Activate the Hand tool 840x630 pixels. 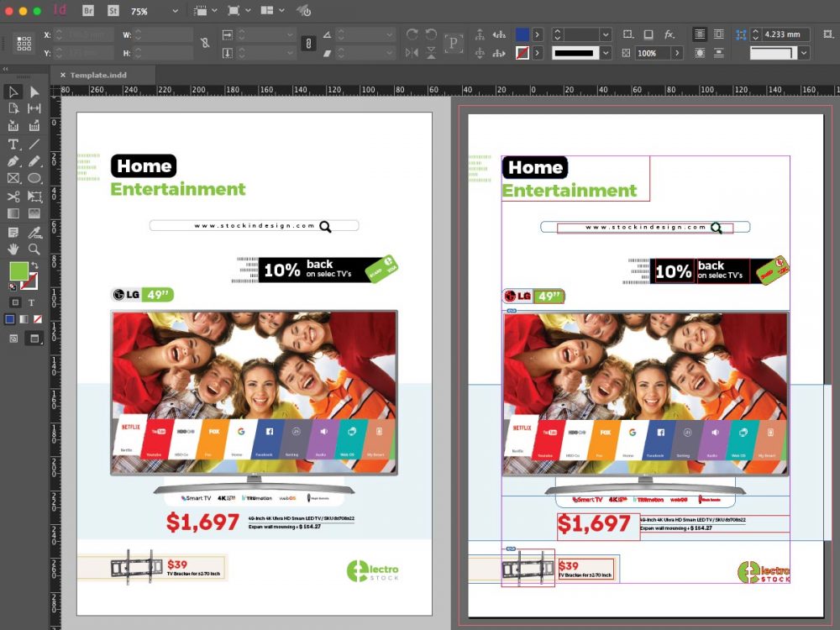click(13, 249)
